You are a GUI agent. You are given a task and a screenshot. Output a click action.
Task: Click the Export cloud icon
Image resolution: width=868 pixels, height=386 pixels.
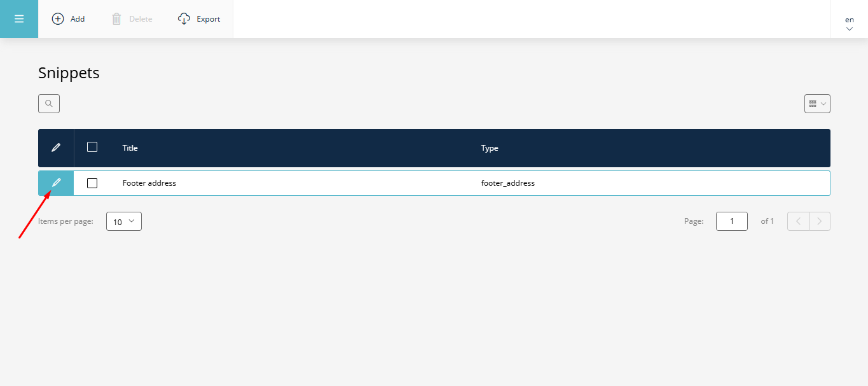183,18
